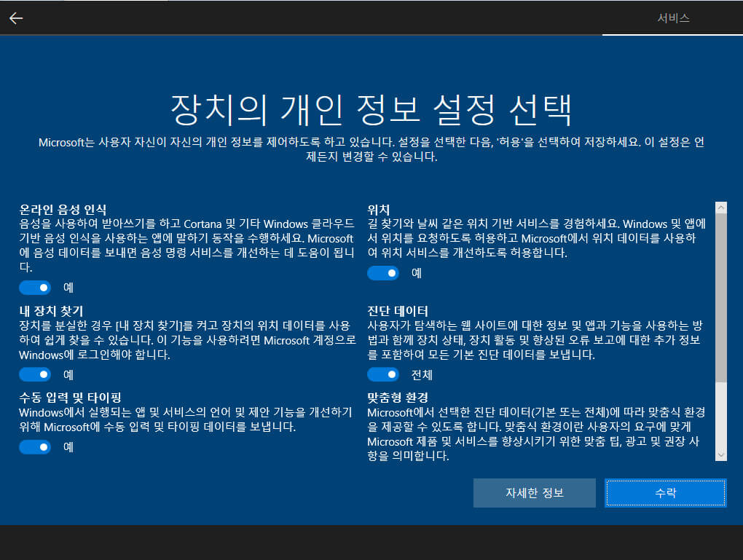This screenshot has height=560, width=743.
Task: Select the 맞춤형 환경 heading
Action: [398, 397]
